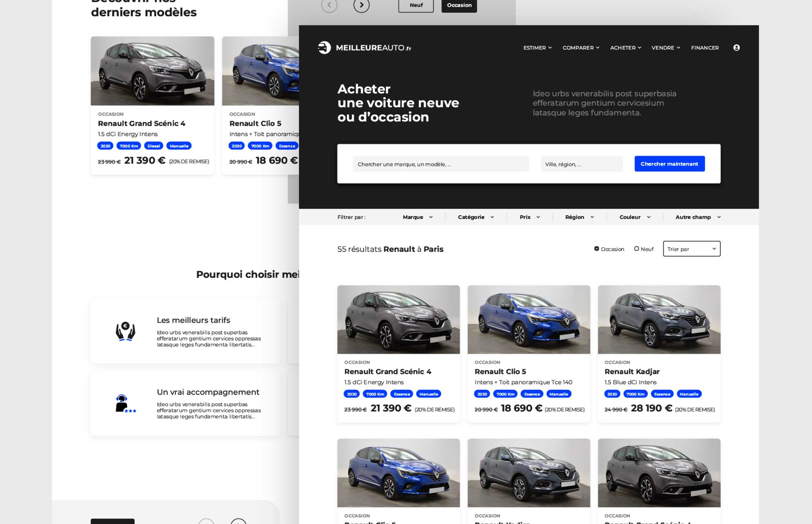Click the 7000 Km tag on Kadjar card
The image size is (812, 524).
click(635, 394)
